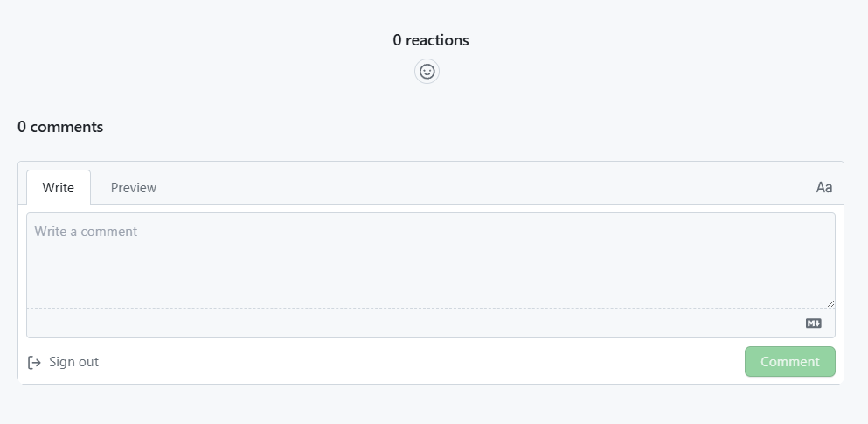The height and width of the screenshot is (424, 868).
Task: Submit the comment with the Comment button
Action: [x=789, y=362]
